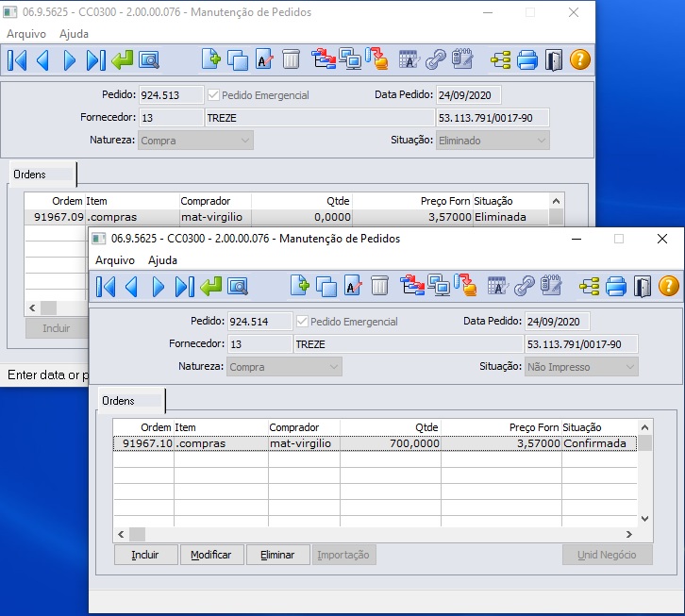Open Natureza dropdown in back window
This screenshot has height=616, width=685.
tap(195, 141)
